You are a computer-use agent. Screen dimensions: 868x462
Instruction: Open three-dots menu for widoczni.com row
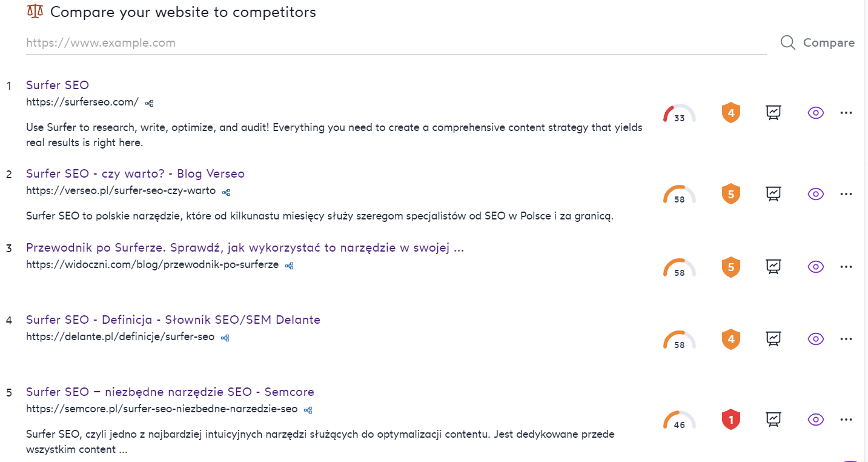[x=846, y=267]
